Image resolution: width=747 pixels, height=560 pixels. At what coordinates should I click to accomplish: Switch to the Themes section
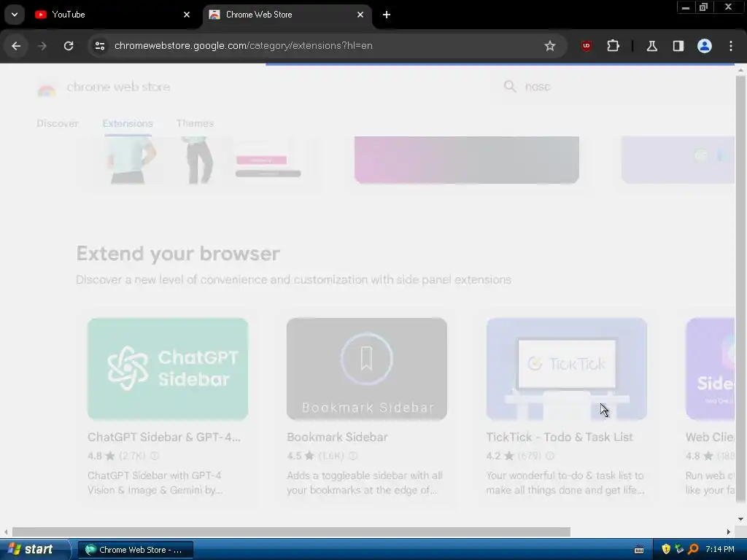point(195,123)
